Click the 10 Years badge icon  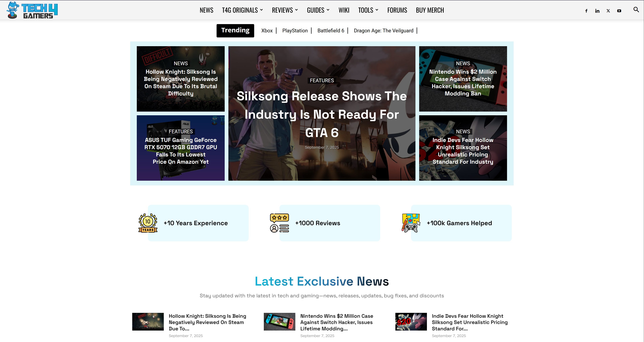coord(148,223)
